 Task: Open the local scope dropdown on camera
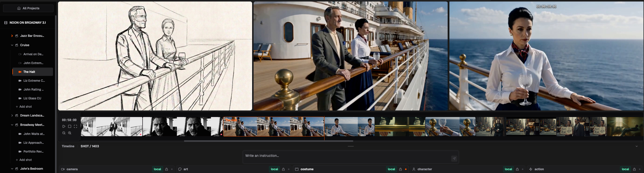[157, 169]
